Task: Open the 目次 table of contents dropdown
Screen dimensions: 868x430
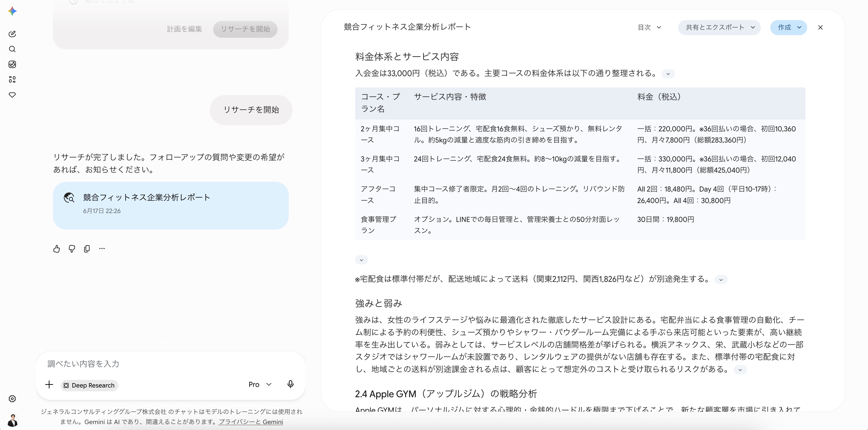Action: coord(649,28)
